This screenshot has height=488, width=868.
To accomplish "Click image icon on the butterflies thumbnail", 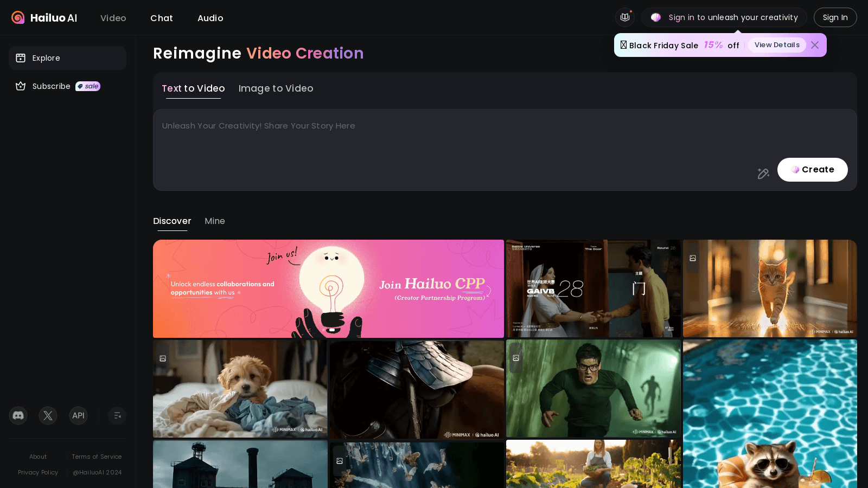I will click(340, 461).
